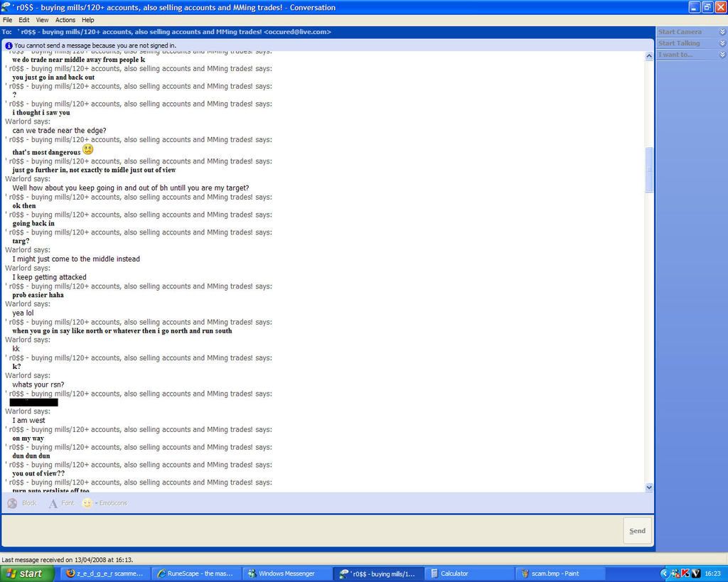Click the conversation scrollbar up arrow
The width and height of the screenshot is (728, 582).
(649, 55)
